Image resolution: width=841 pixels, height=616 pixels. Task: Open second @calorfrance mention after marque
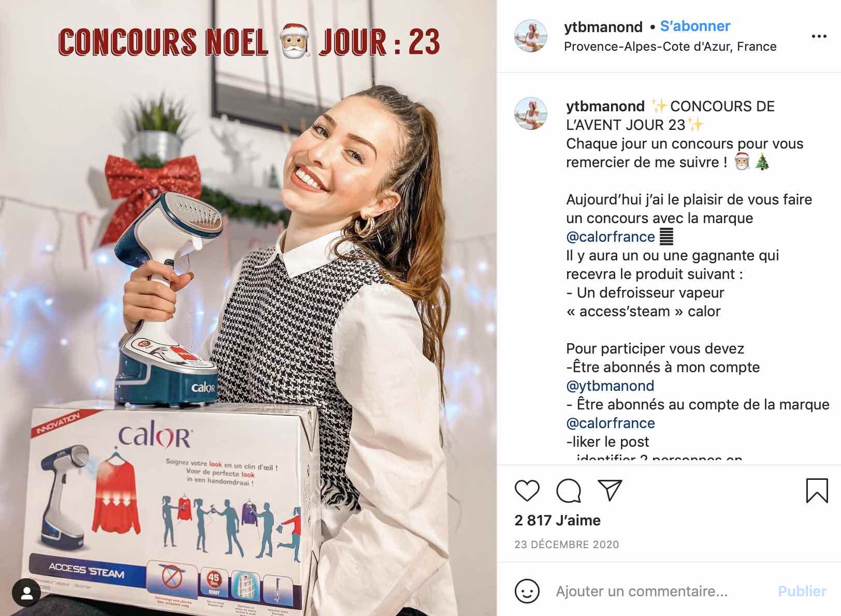click(611, 423)
